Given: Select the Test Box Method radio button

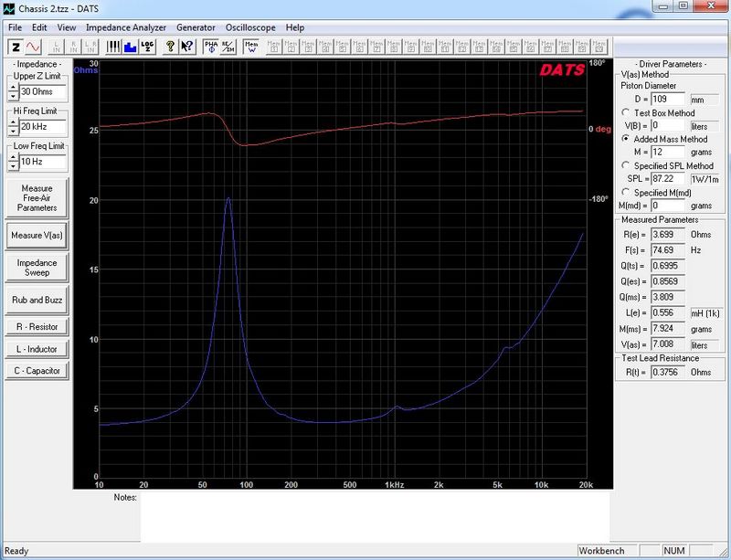Looking at the screenshot, I should point(624,112).
